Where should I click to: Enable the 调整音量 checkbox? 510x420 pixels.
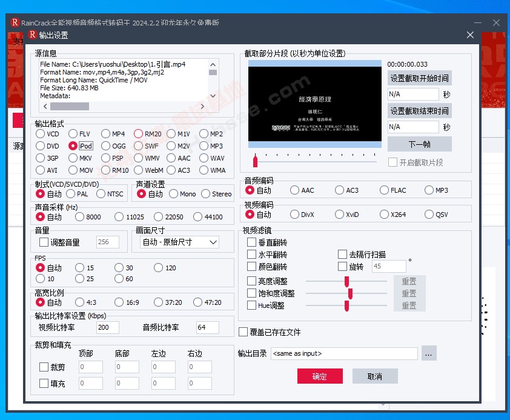click(44, 242)
